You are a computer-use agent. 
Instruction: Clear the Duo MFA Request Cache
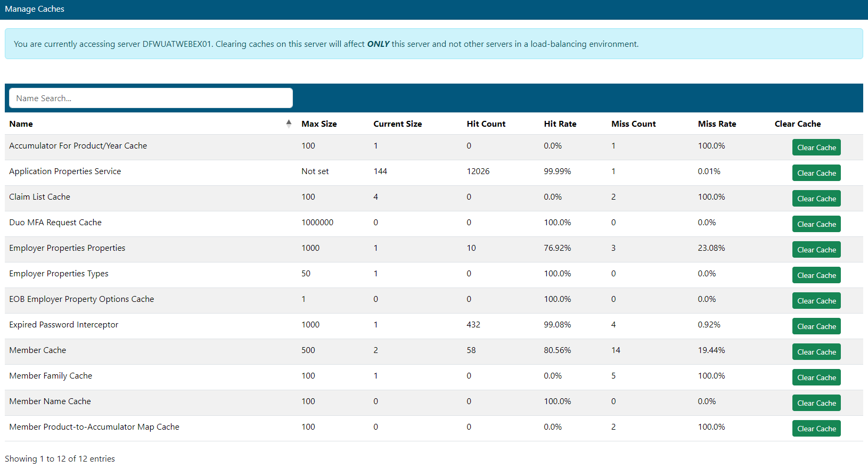[x=816, y=224]
